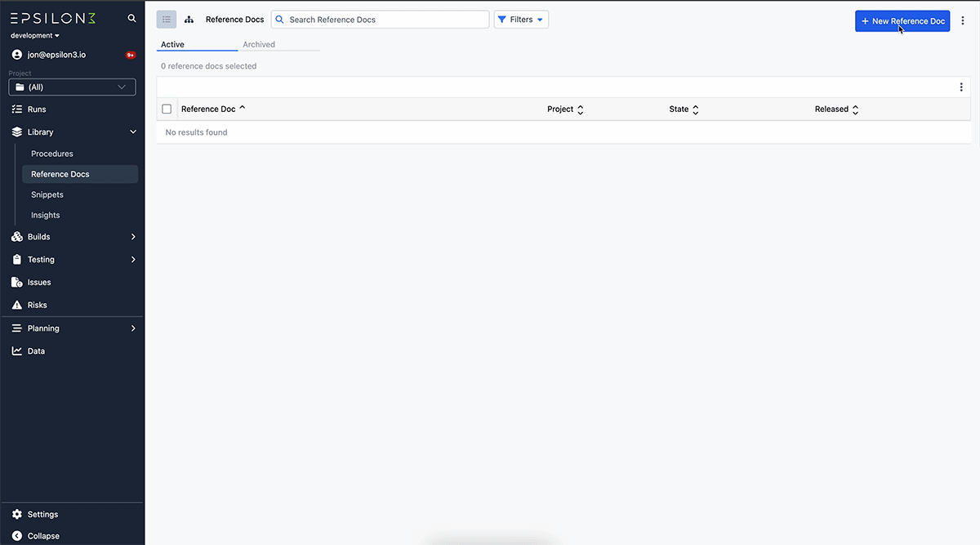Screen dimensions: 980x545
Task: Click the Runs checklist icon
Action: (17, 109)
